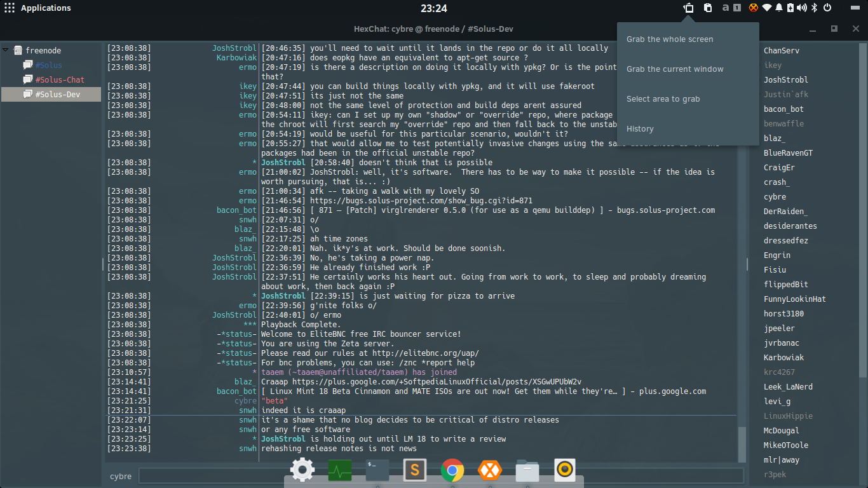868x488 pixels.
Task: Open the clipboard manager tray icon
Action: (707, 8)
